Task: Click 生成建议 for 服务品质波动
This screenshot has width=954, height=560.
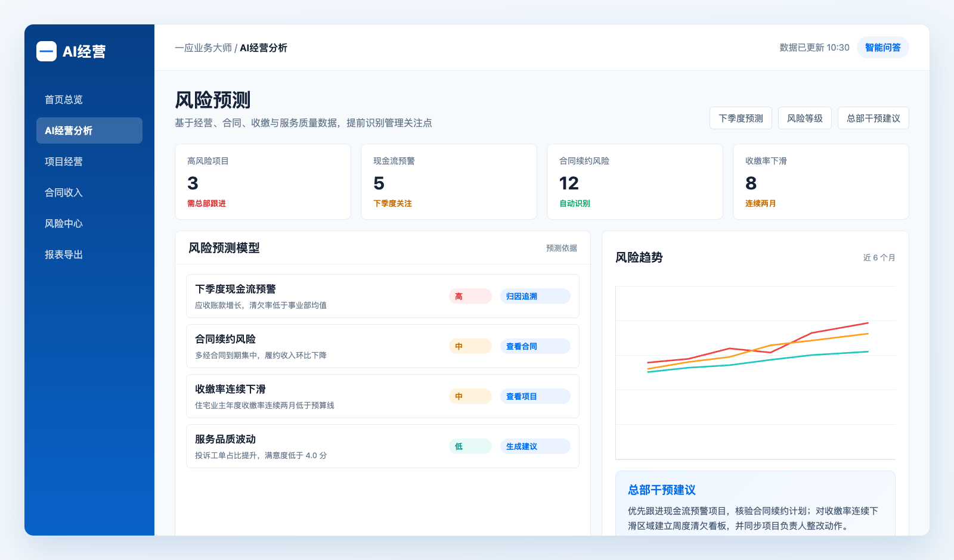Action: (x=535, y=446)
